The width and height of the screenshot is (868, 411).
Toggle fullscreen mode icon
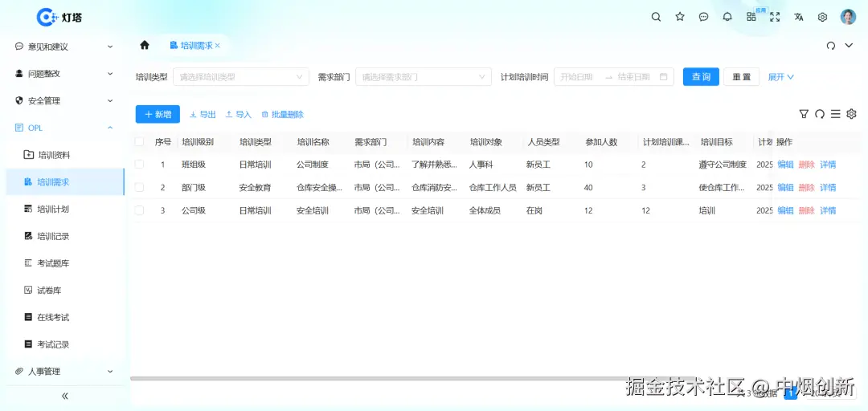coord(775,17)
